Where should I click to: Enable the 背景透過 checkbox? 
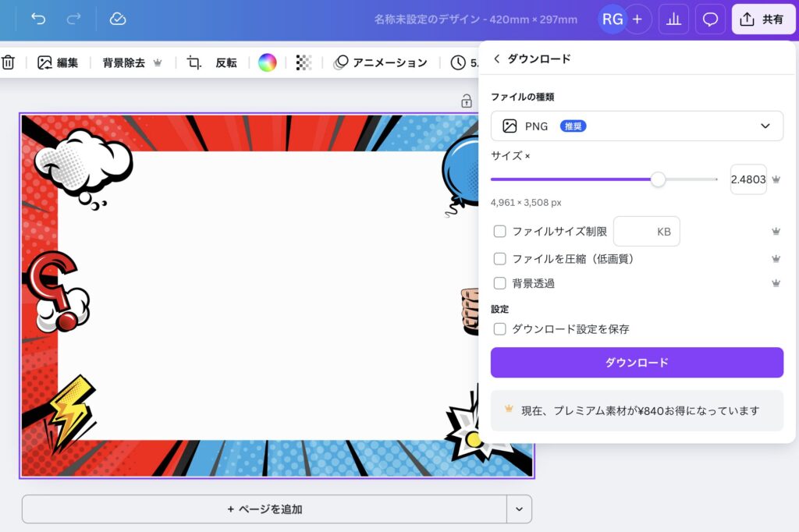point(500,283)
